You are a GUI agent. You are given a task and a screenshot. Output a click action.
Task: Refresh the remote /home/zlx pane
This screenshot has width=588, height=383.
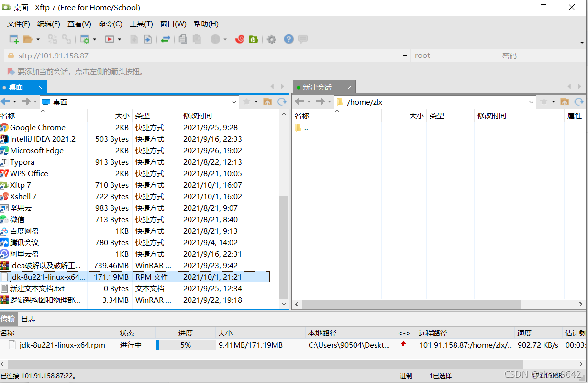[579, 101]
